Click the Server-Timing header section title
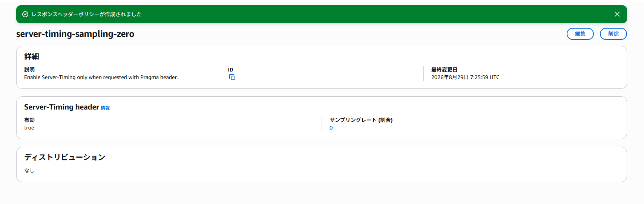 pos(61,107)
